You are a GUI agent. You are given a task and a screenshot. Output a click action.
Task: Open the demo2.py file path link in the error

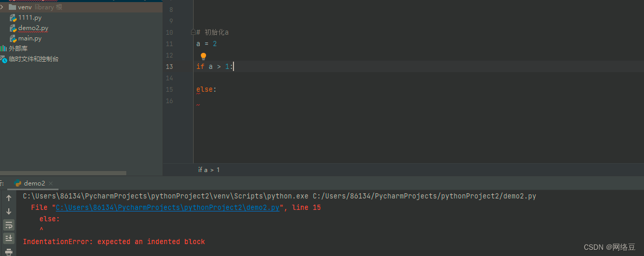point(168,208)
